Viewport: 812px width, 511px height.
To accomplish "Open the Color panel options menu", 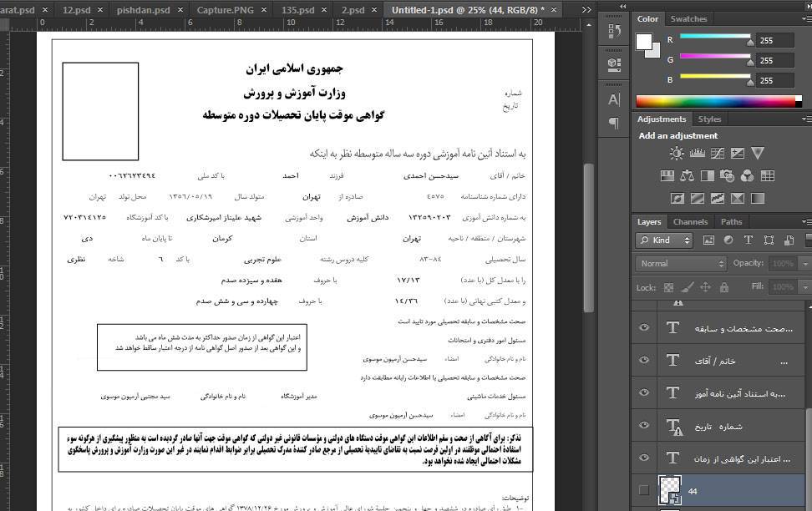I will pos(806,18).
